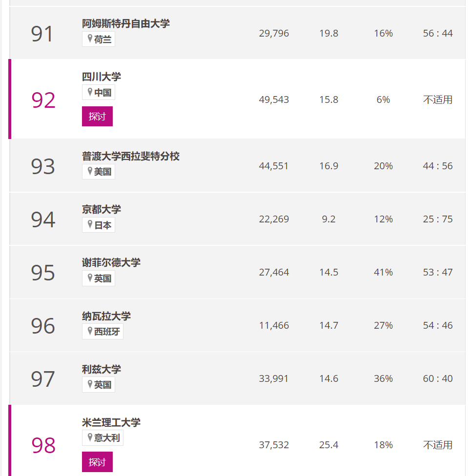Open 京都大学 university page
The image size is (469, 476).
coord(102,209)
